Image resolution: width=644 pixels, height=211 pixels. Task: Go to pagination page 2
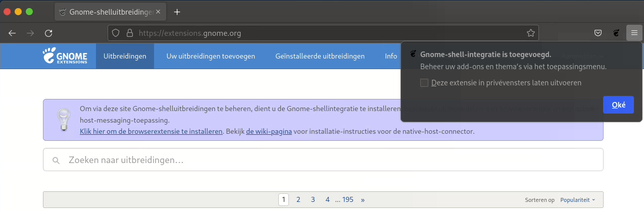coord(298,199)
